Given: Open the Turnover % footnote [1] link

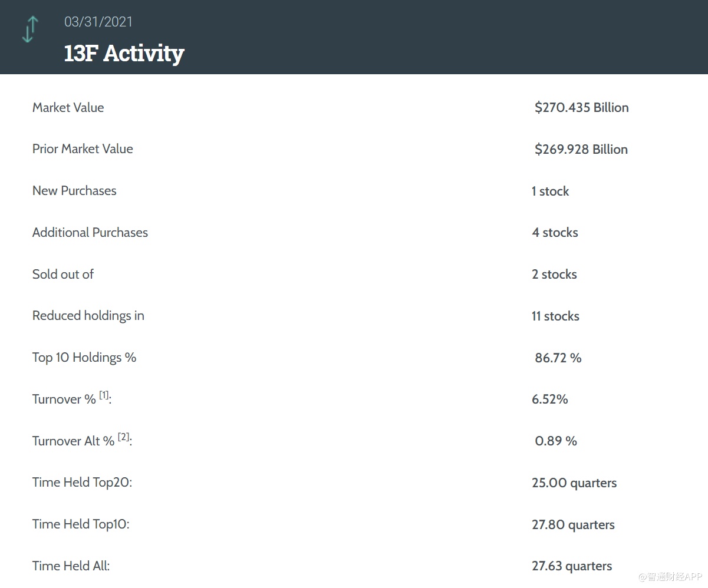Looking at the screenshot, I should (x=104, y=395).
